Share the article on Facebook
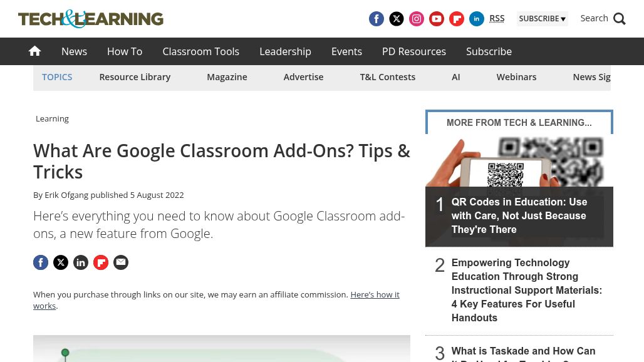The width and height of the screenshot is (644, 362). coord(41,262)
